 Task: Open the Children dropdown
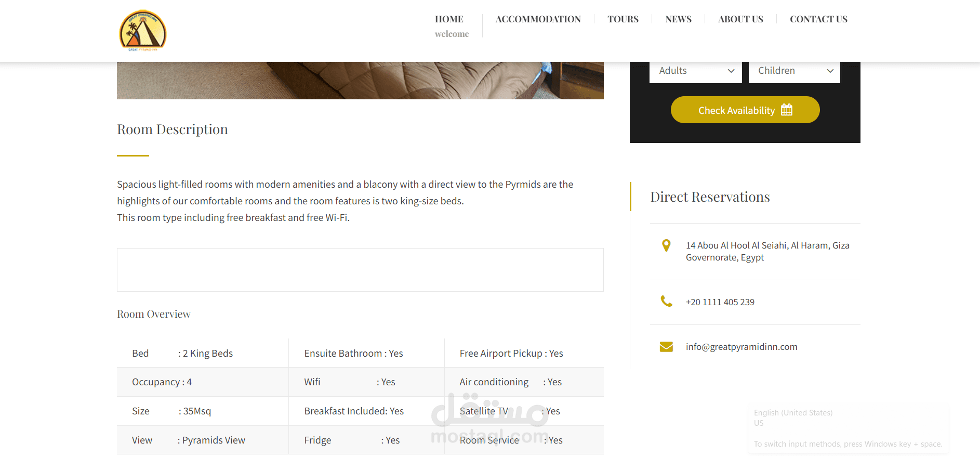click(794, 71)
